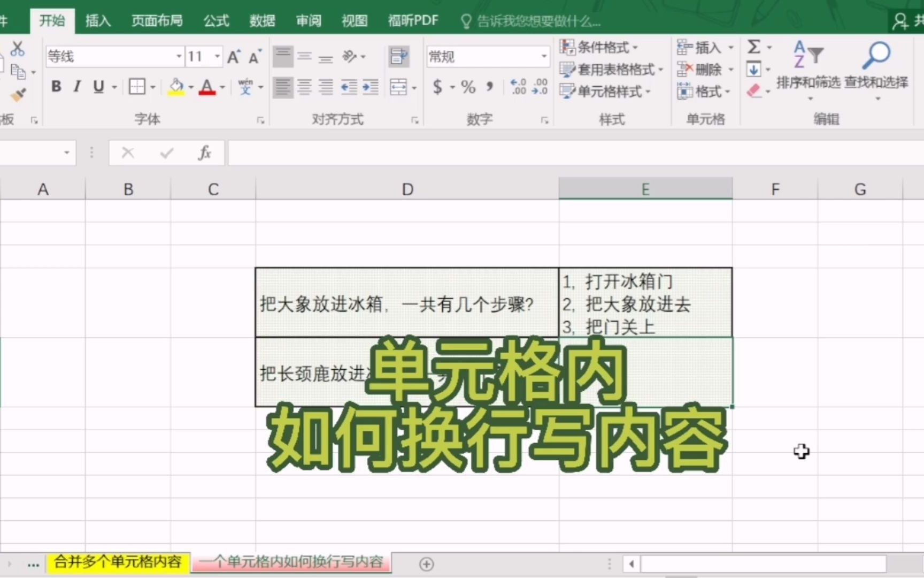Align text right
Image resolution: width=924 pixels, height=578 pixels.
pyautogui.click(x=326, y=87)
